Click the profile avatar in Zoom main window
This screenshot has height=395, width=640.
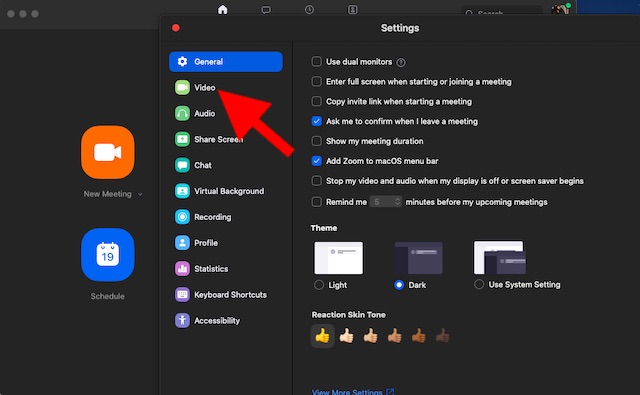[x=560, y=9]
